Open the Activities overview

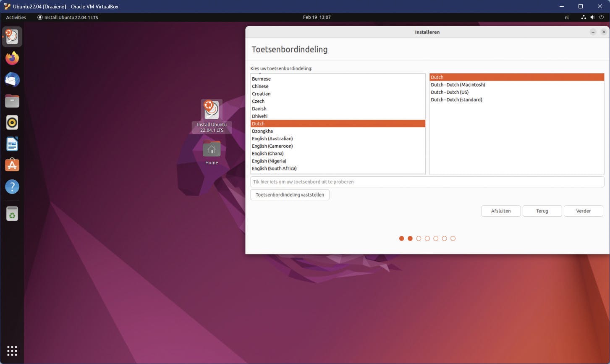point(16,17)
